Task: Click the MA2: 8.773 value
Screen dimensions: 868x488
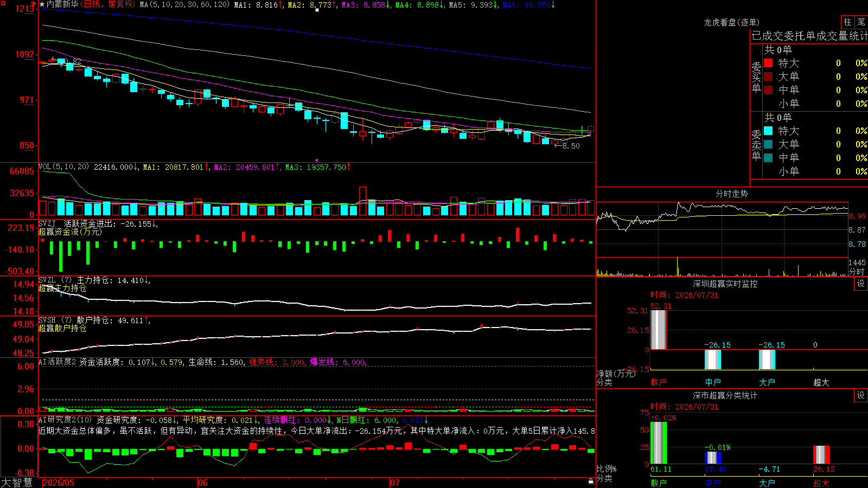Action: tap(312, 5)
